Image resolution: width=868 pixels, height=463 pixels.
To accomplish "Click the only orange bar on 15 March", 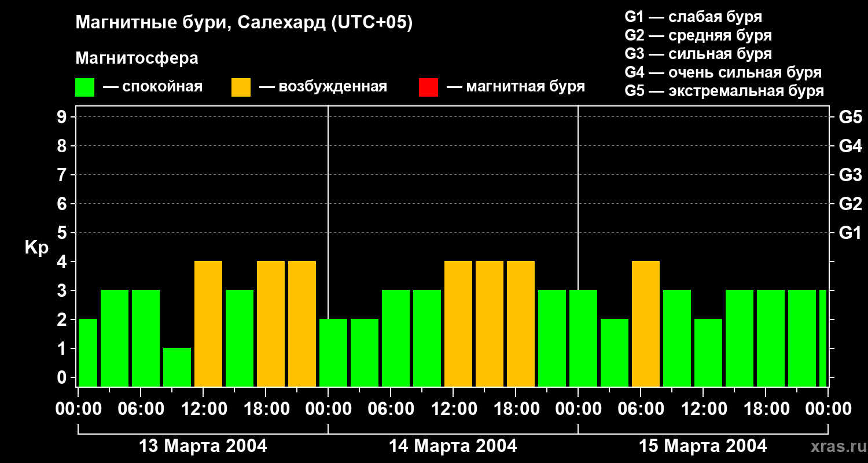I will pyautogui.click(x=646, y=324).
